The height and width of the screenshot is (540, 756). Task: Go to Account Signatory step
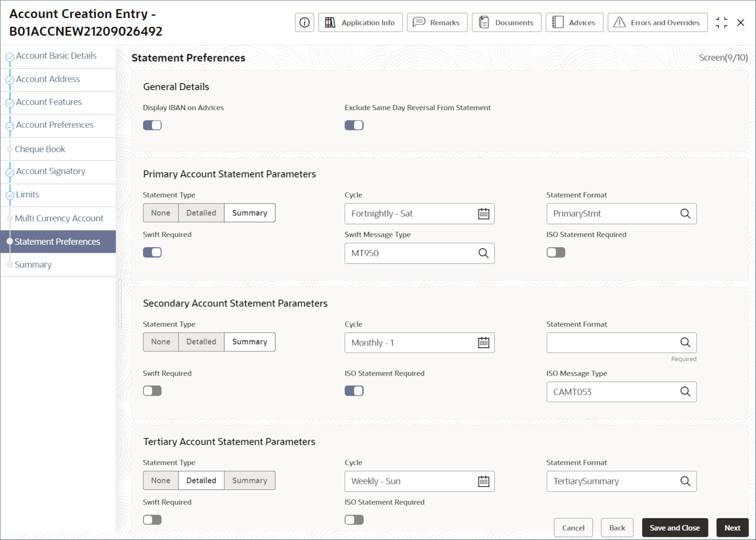51,171
